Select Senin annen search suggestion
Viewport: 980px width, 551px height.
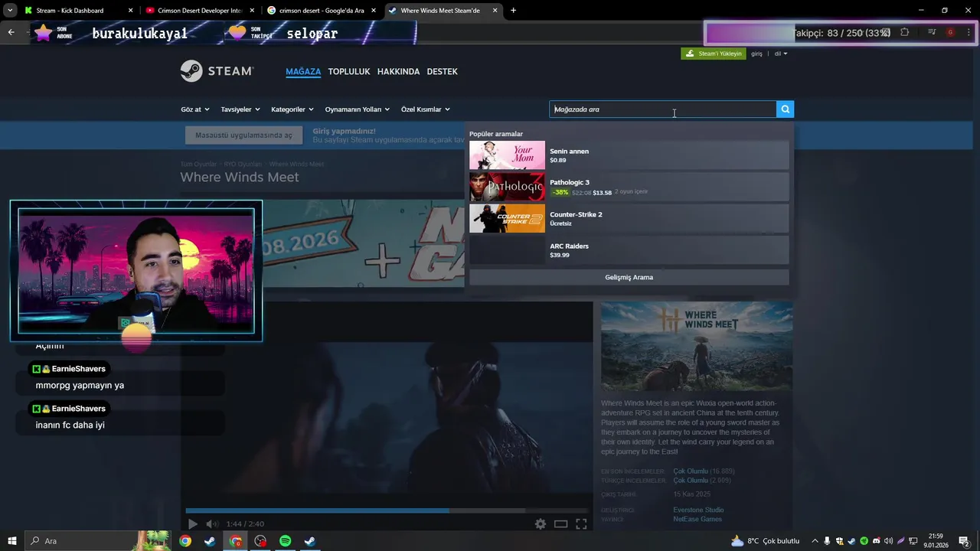tap(629, 155)
